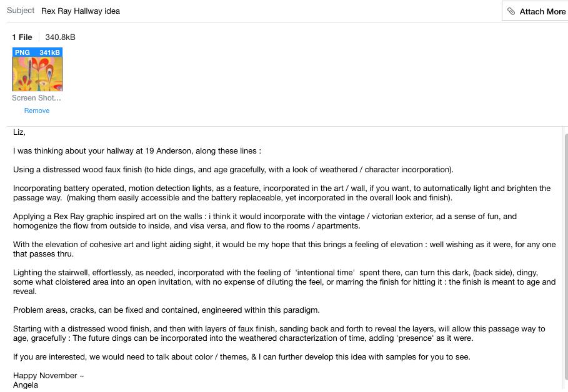Place cursor at the 'Liz,' greeting
Image resolution: width=568 pixels, height=392 pixels.
coord(19,132)
